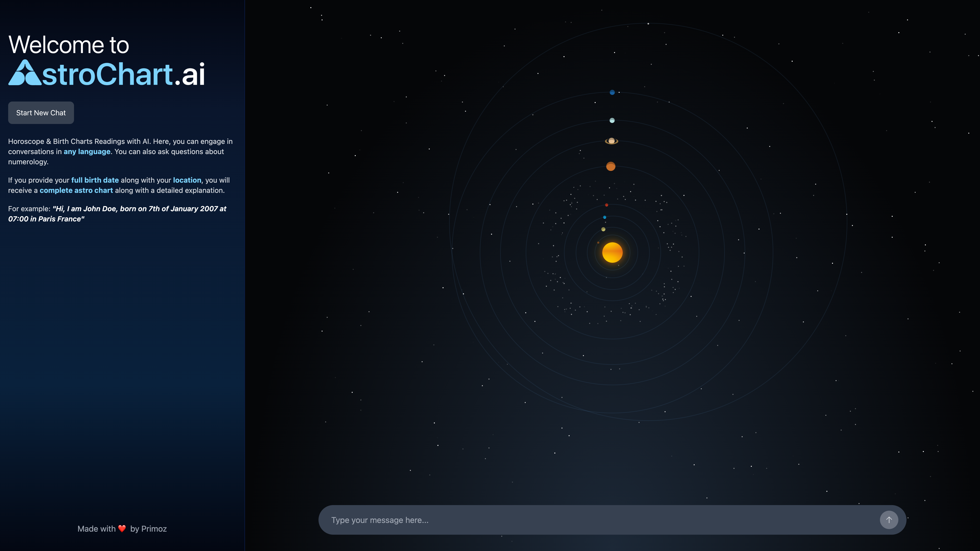Click the 'Welcome to' heading
Screen dimensions: 980x551
point(69,44)
